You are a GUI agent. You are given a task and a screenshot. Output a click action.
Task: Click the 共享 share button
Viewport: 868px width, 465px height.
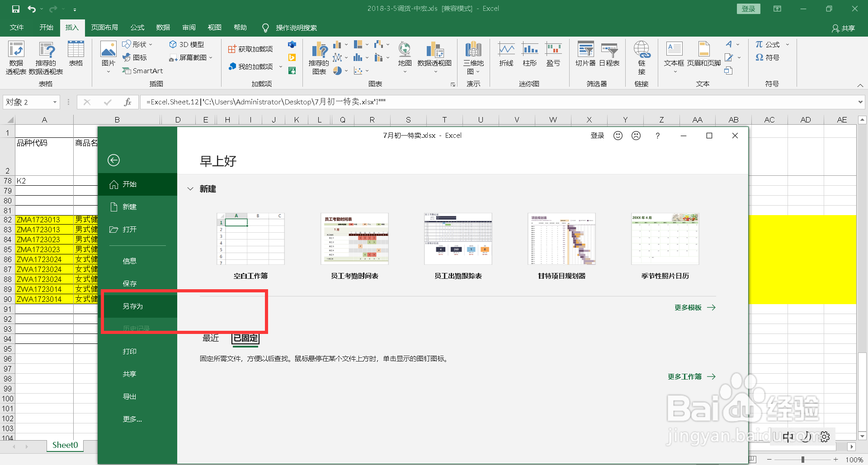(x=844, y=28)
